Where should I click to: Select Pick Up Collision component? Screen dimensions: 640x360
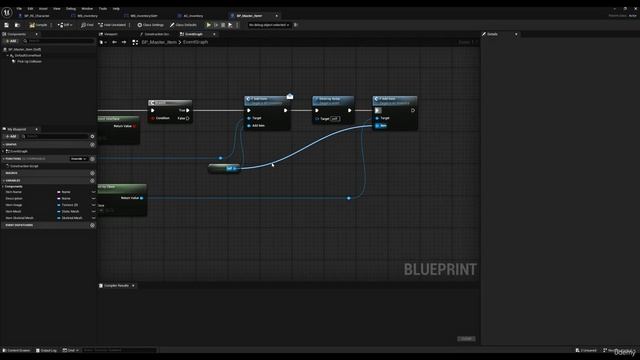[x=29, y=61]
